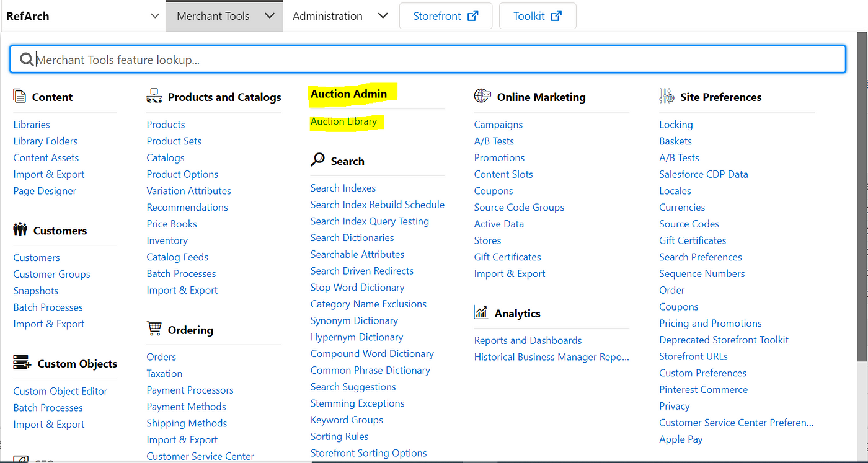Open Content Slots link
Screen dimensions: 868x463
tap(503, 175)
